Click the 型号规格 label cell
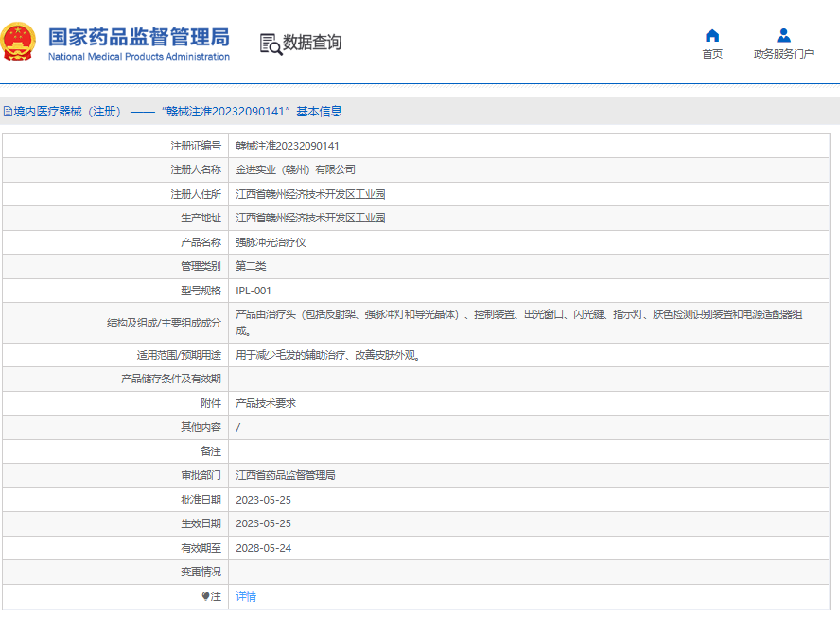This screenshot has height=619, width=840. (115, 291)
